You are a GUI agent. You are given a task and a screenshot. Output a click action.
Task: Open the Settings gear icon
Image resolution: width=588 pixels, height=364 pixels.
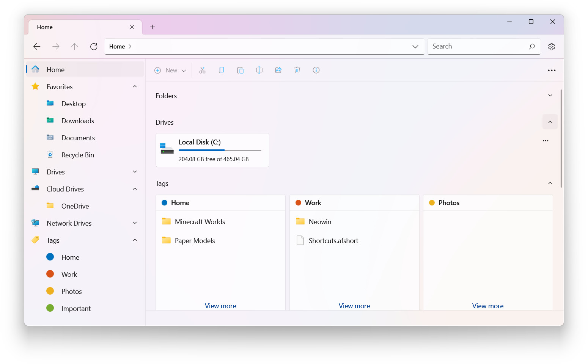(551, 46)
